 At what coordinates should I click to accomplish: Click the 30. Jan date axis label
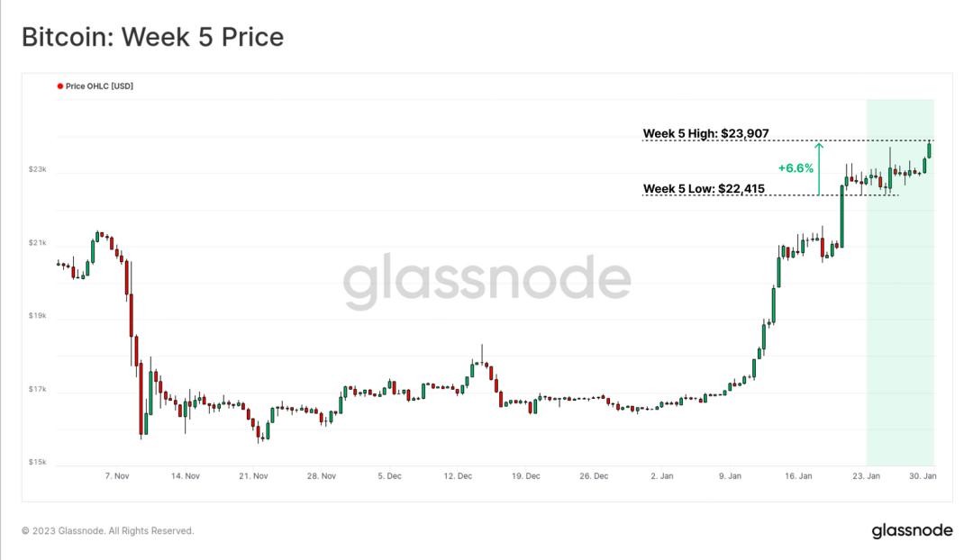click(923, 475)
